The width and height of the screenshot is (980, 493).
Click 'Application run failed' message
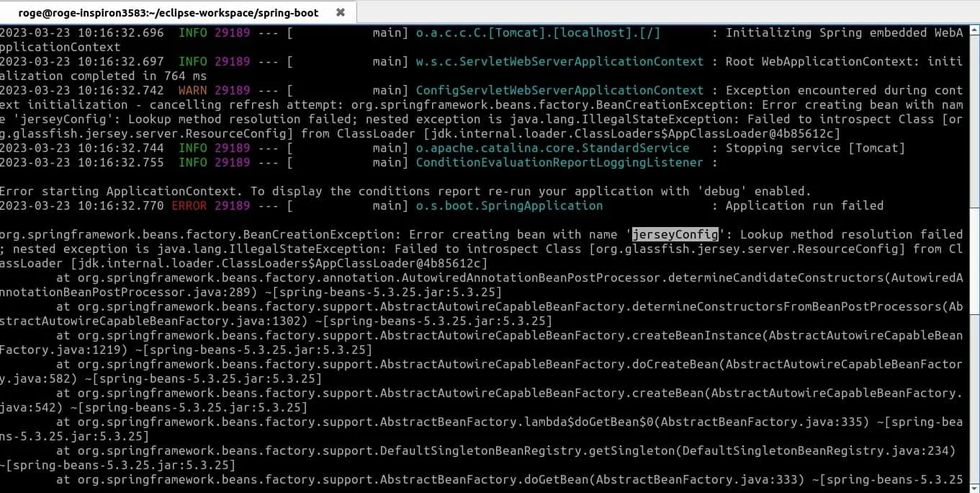pyautogui.click(x=804, y=205)
